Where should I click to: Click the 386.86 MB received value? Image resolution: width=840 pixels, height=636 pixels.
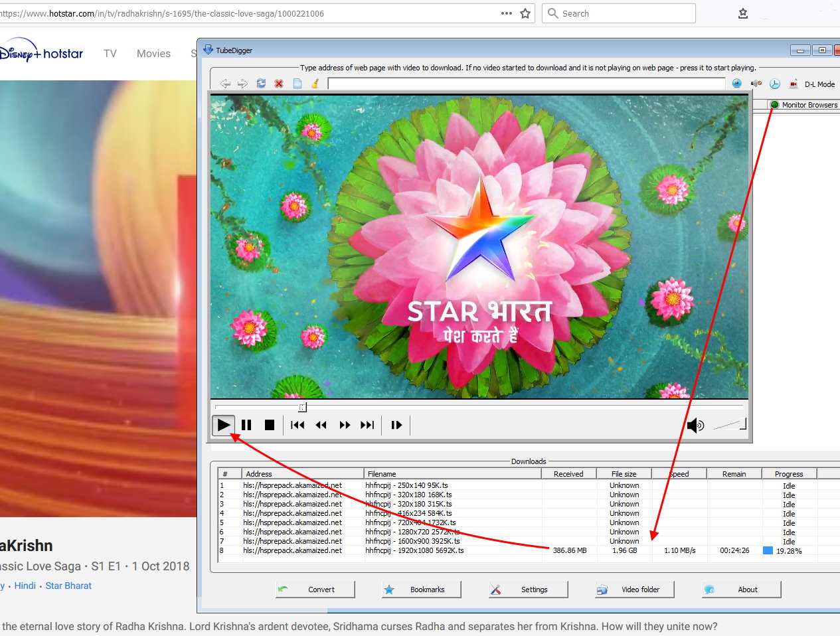pos(570,550)
